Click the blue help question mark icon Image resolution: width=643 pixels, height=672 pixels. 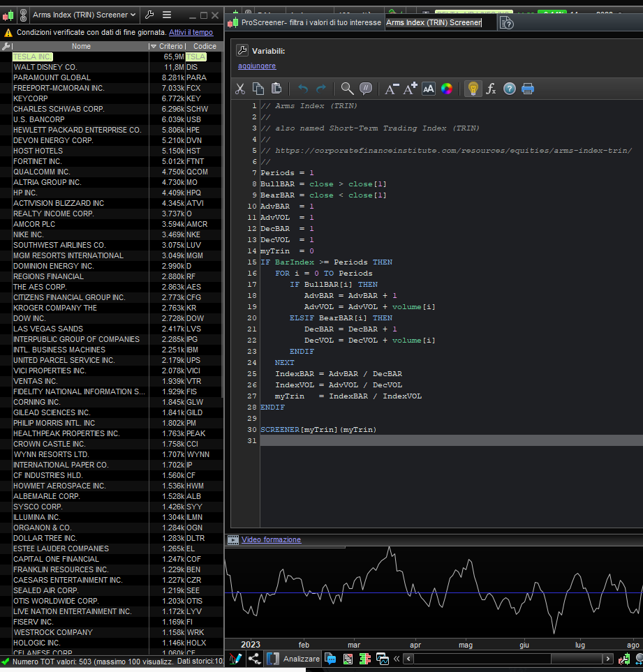(x=510, y=89)
